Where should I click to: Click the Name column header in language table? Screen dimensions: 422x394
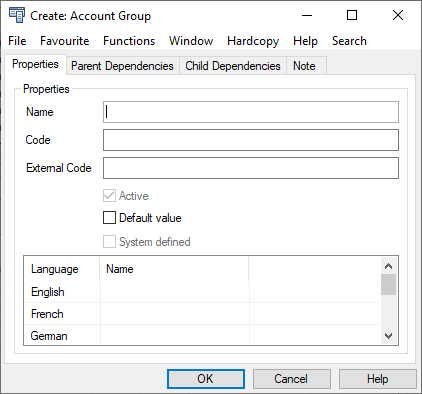[174, 269]
